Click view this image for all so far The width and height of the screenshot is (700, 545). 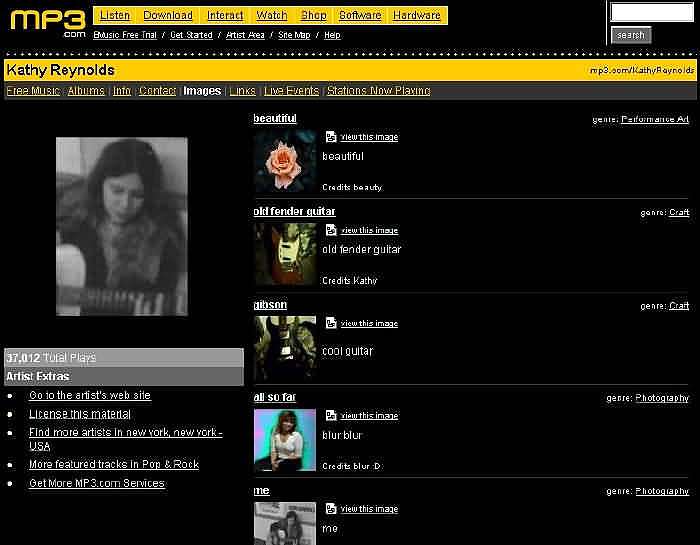369,416
